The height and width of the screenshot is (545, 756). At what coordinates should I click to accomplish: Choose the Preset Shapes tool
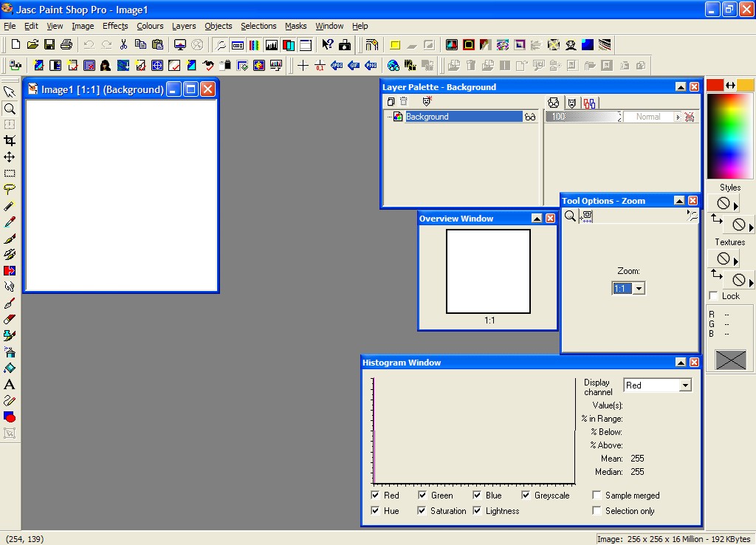(9, 417)
